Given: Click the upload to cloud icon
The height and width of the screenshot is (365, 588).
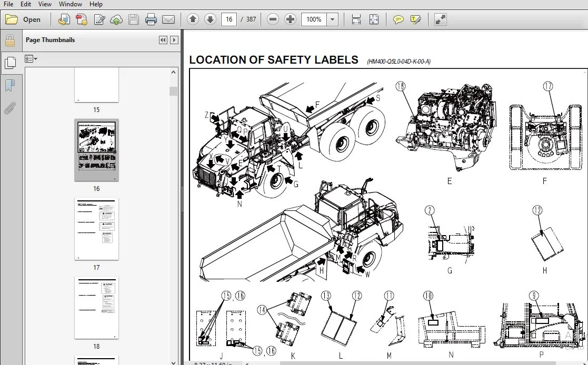Looking at the screenshot, I should (x=116, y=19).
